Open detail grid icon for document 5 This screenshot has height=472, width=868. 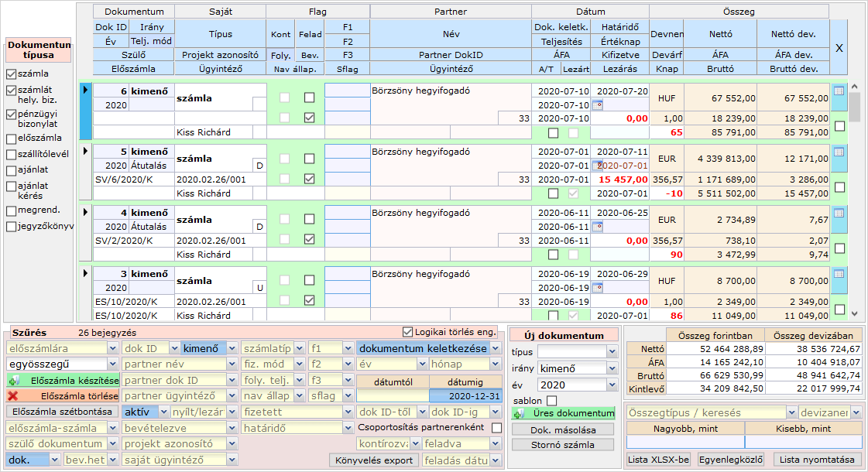[x=839, y=152]
